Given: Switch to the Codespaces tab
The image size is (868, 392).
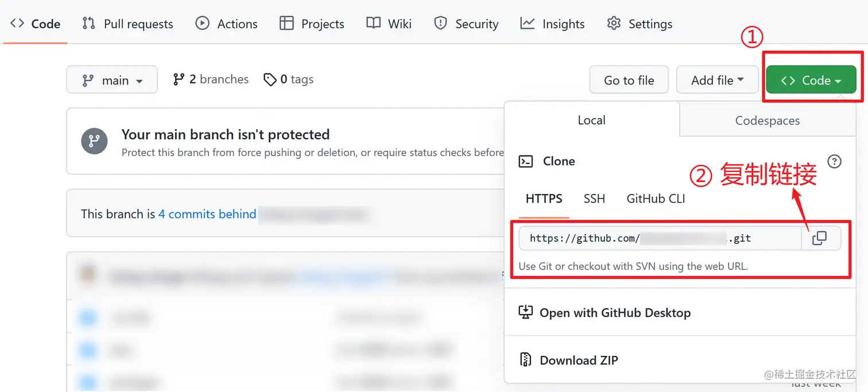Looking at the screenshot, I should click(768, 121).
